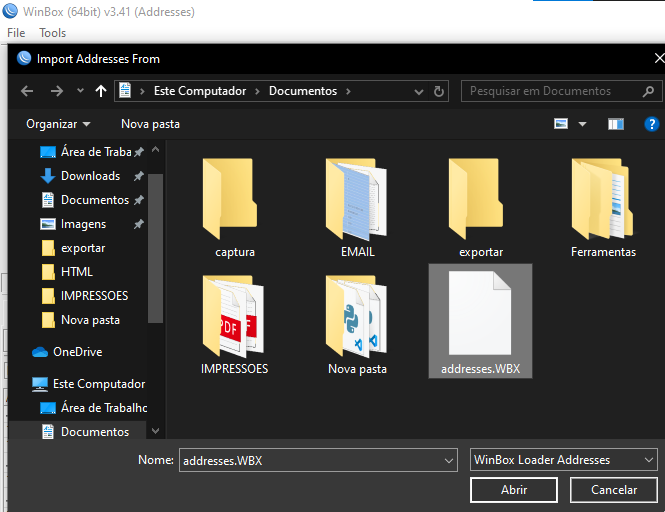Click Este Computador in the address path

pos(200,91)
